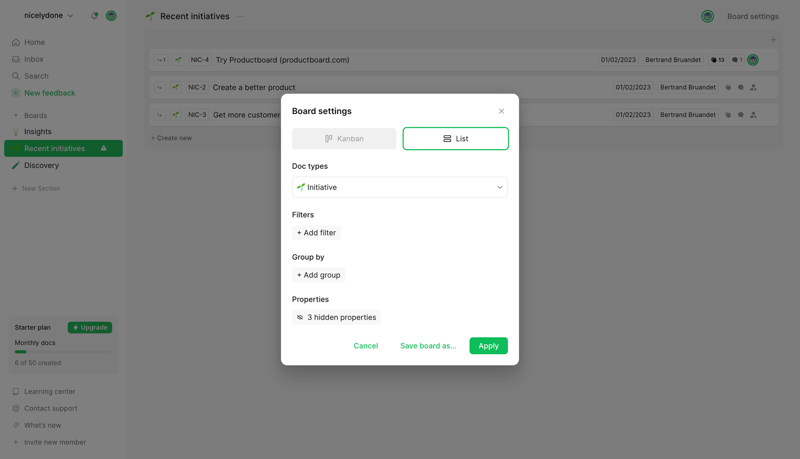This screenshot has width=800, height=459.
Task: Click assign member icon on NIC-2 row
Action: tap(753, 87)
